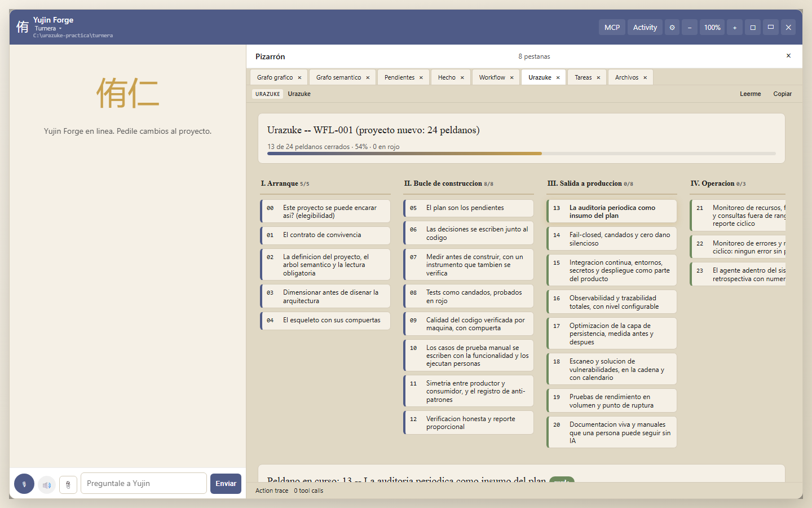The image size is (812, 508).
Task: Focus the Preguntale a Yujin input
Action: click(x=144, y=483)
